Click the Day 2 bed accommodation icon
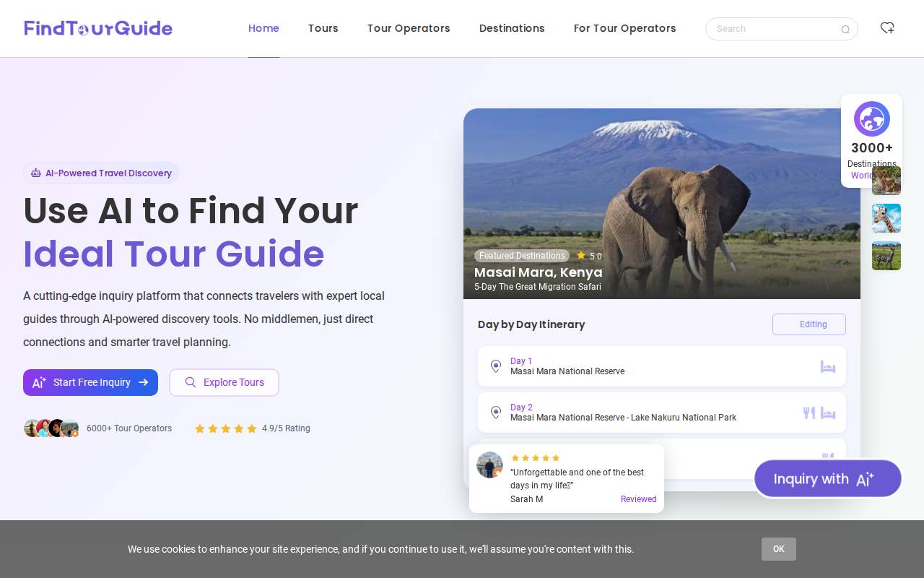Viewport: 924px width, 578px height. (x=828, y=413)
